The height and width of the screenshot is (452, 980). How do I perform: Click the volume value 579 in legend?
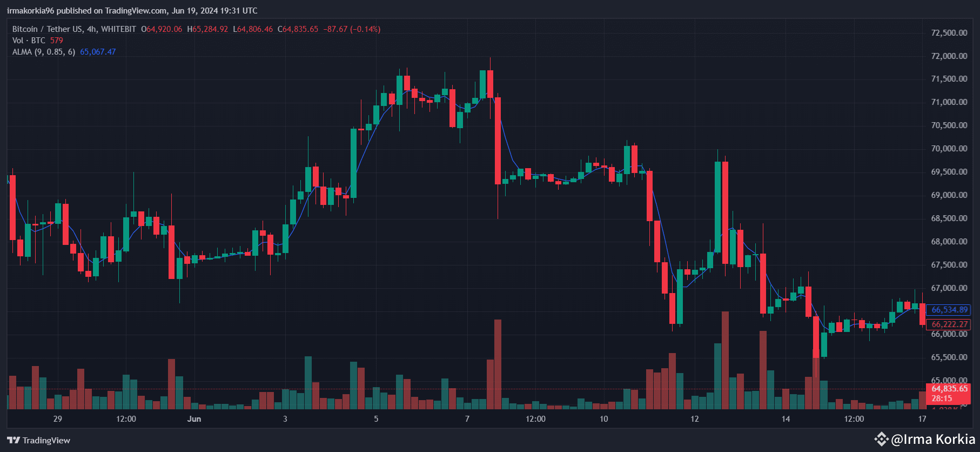(57, 41)
